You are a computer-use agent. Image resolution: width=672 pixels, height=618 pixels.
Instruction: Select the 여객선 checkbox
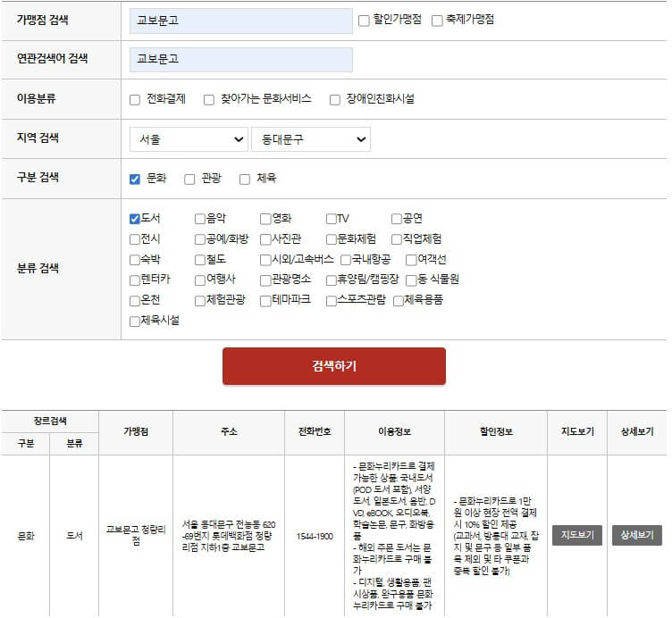(x=411, y=260)
